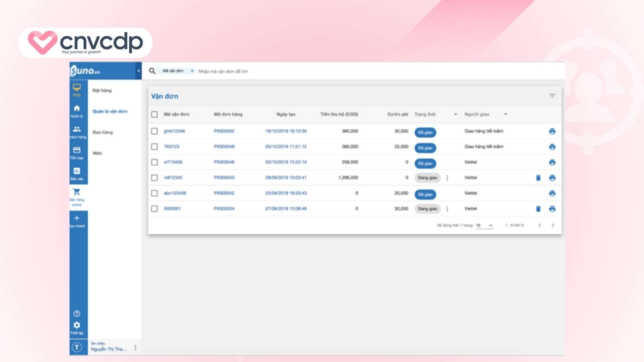Open the table filter icon
Screen dimensions: 644x362
[x=552, y=96]
